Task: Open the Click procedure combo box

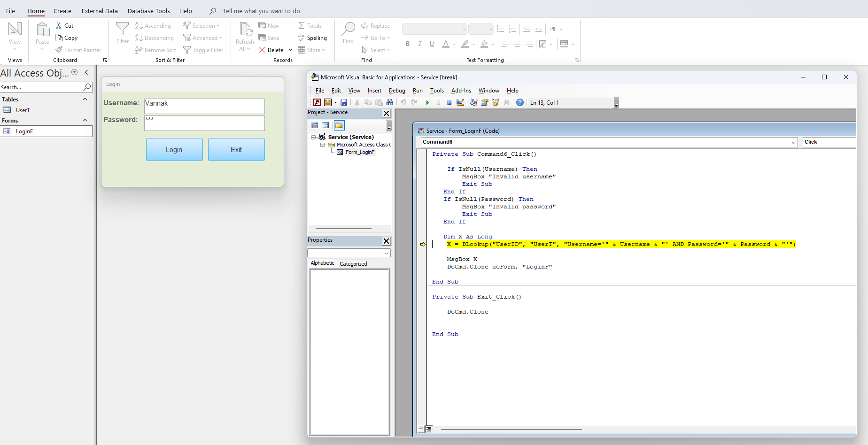Action: (829, 142)
